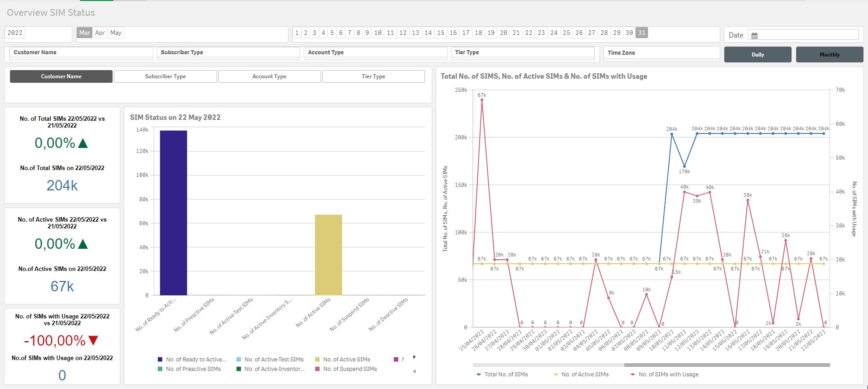Click the bar chart legend previous-page arrow
Screen dimensions: 868x389
[x=414, y=371]
